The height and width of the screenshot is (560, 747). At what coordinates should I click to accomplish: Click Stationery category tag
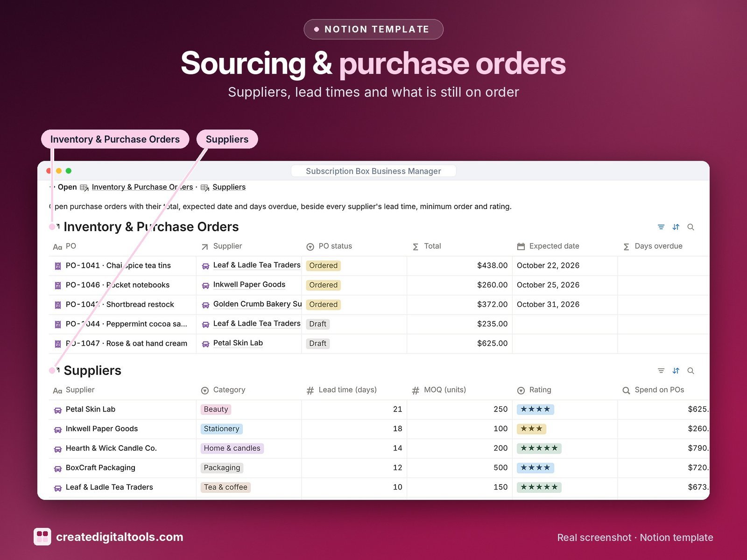222,429
